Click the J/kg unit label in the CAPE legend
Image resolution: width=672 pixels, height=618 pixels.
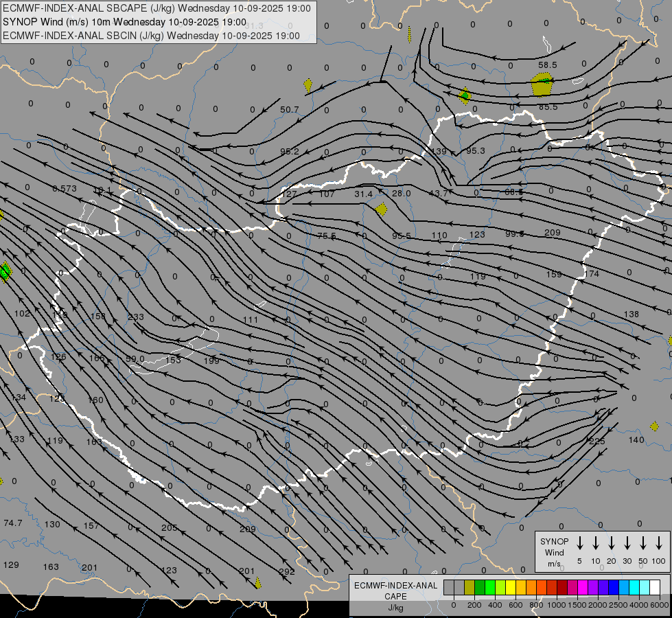(x=395, y=608)
